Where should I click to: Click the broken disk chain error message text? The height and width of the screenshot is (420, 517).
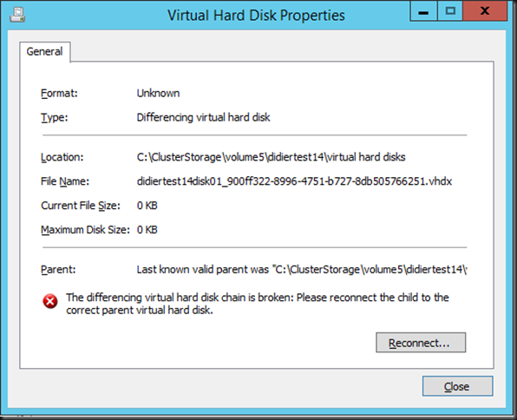coord(257,304)
